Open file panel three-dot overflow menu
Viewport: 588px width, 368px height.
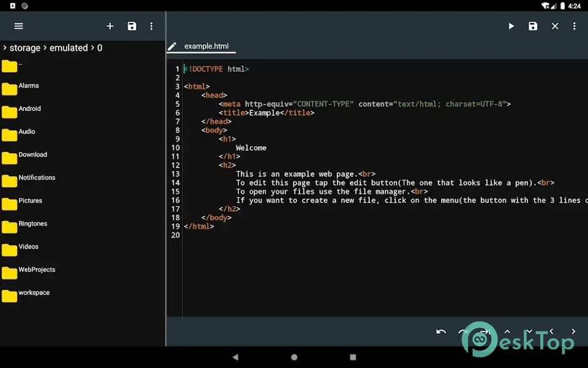point(151,26)
